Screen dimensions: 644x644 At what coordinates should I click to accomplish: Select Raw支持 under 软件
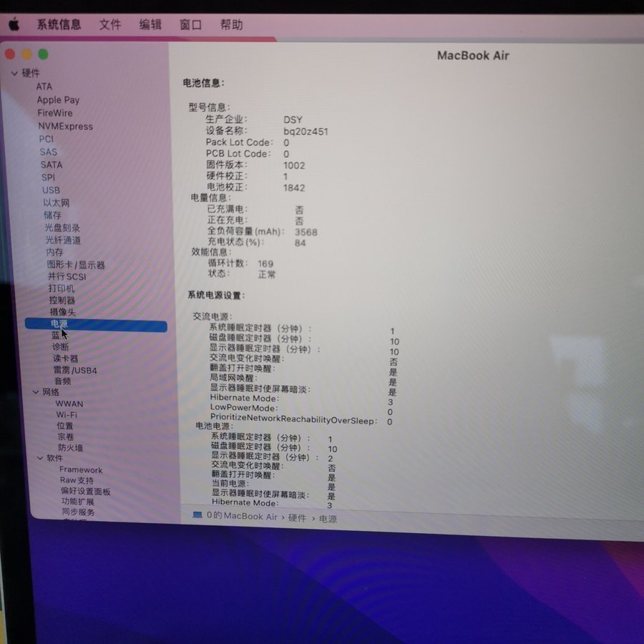click(77, 480)
